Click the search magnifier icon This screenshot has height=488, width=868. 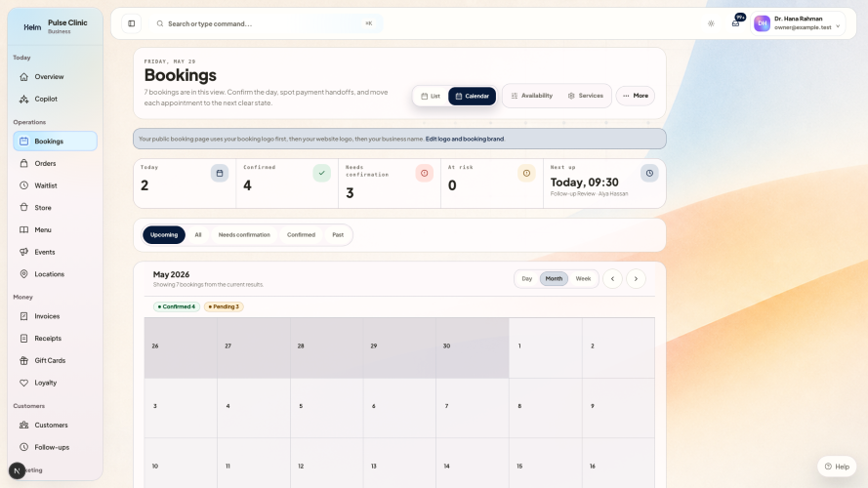pyautogui.click(x=160, y=23)
